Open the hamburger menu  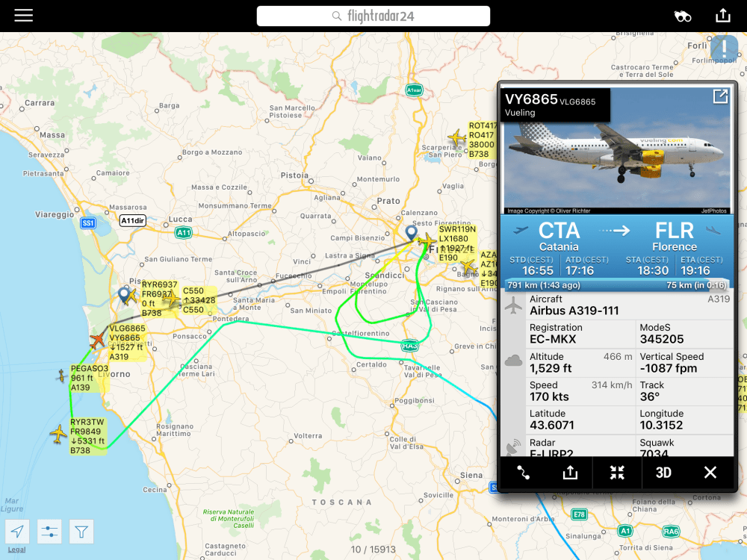tap(23, 15)
